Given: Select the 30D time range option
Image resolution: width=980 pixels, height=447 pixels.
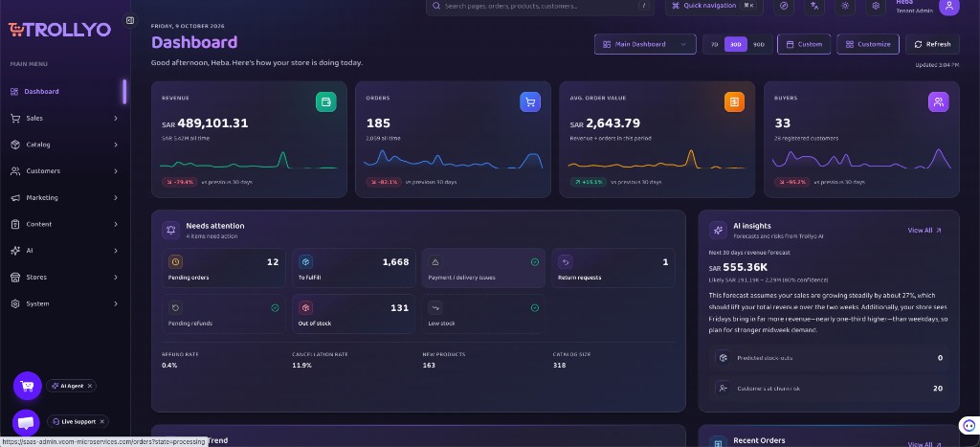Looking at the screenshot, I should coord(736,44).
